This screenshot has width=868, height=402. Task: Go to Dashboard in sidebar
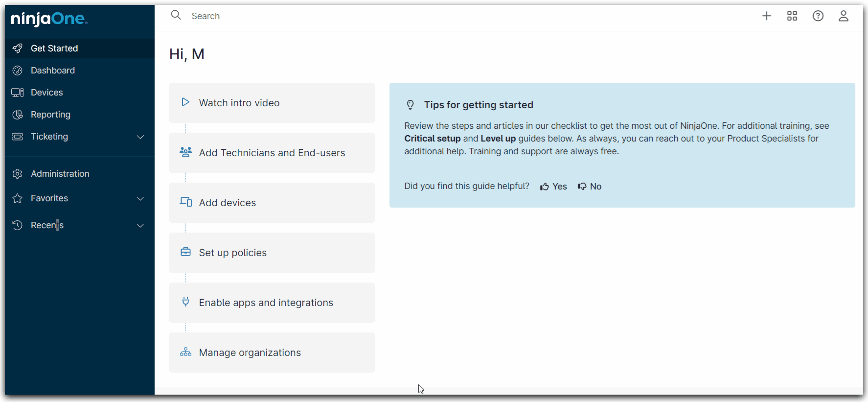pos(52,71)
